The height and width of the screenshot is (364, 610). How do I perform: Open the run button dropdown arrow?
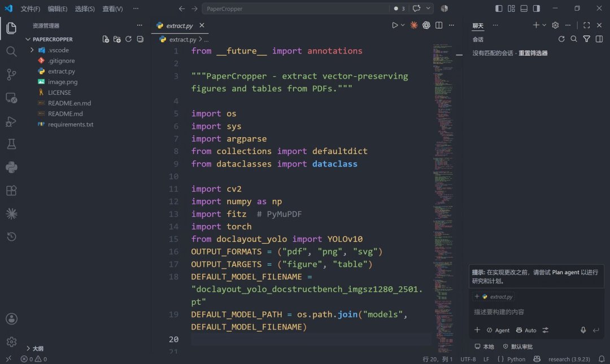point(403,25)
